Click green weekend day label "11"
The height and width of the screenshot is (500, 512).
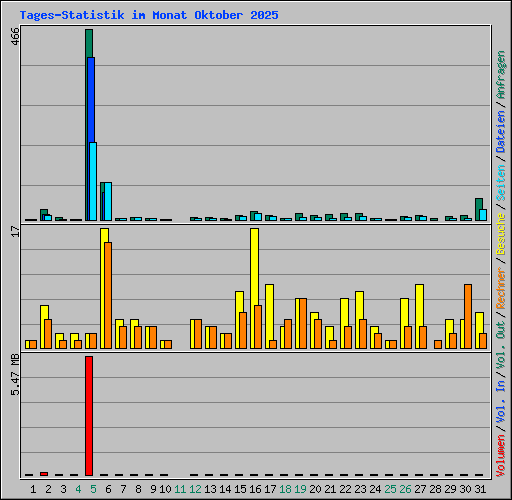point(180,489)
